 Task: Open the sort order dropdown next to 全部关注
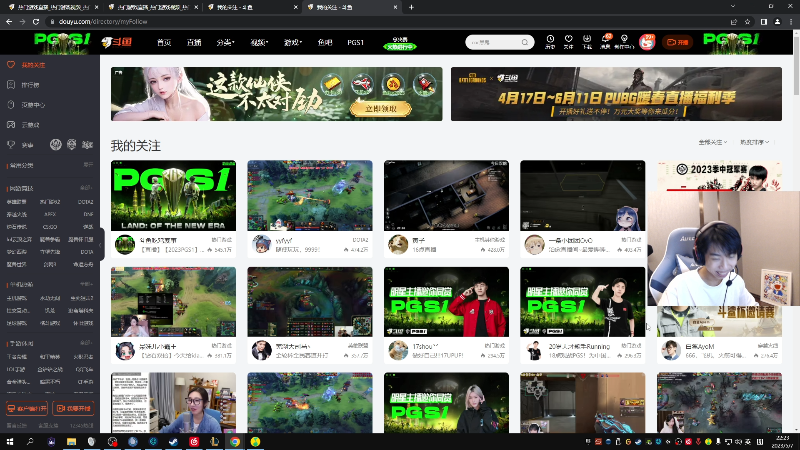(754, 142)
